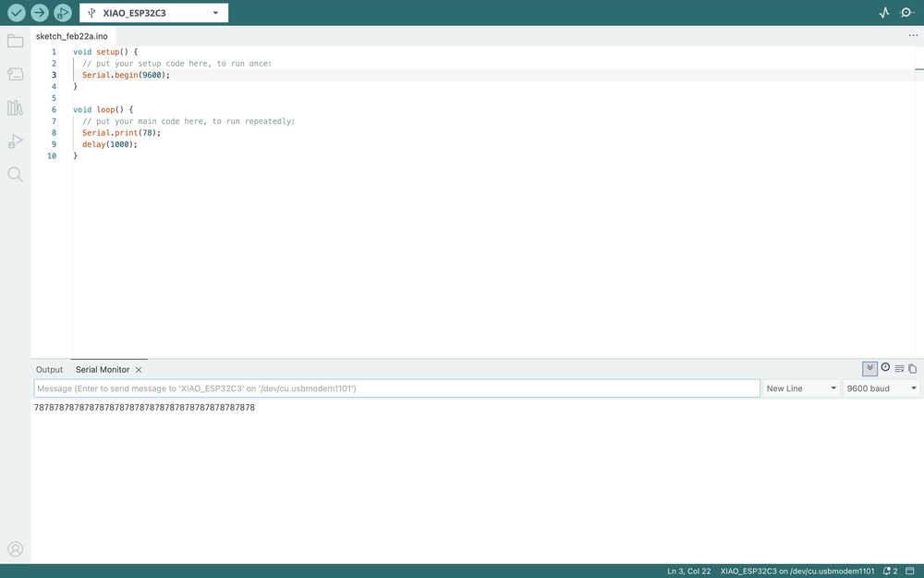924x578 pixels.
Task: Open the account profile icon
Action: coord(16,549)
